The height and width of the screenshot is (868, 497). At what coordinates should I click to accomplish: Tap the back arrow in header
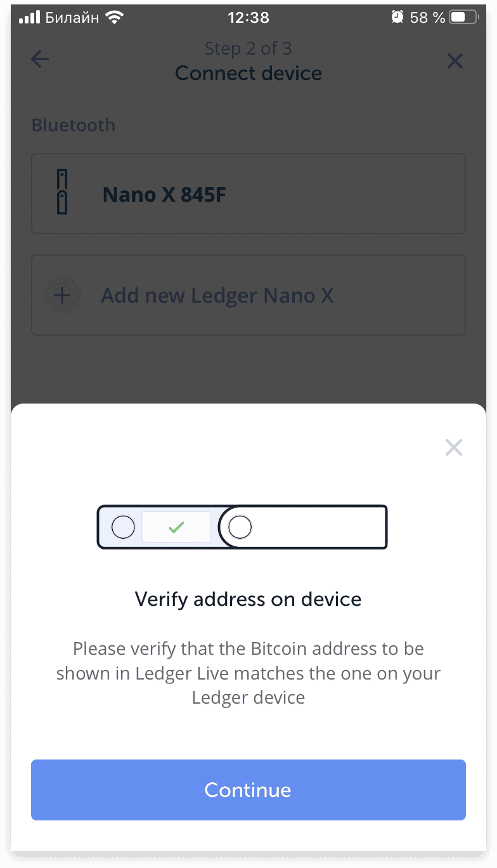click(40, 60)
